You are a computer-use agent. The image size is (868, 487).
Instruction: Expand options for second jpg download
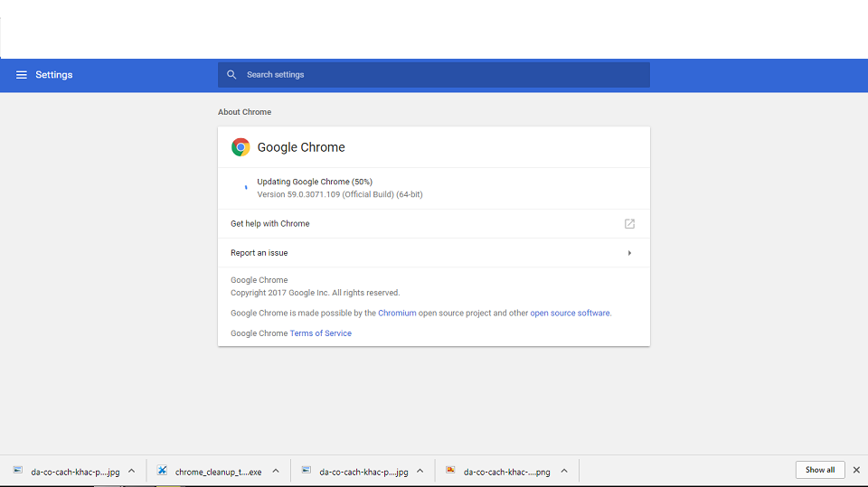click(x=420, y=471)
